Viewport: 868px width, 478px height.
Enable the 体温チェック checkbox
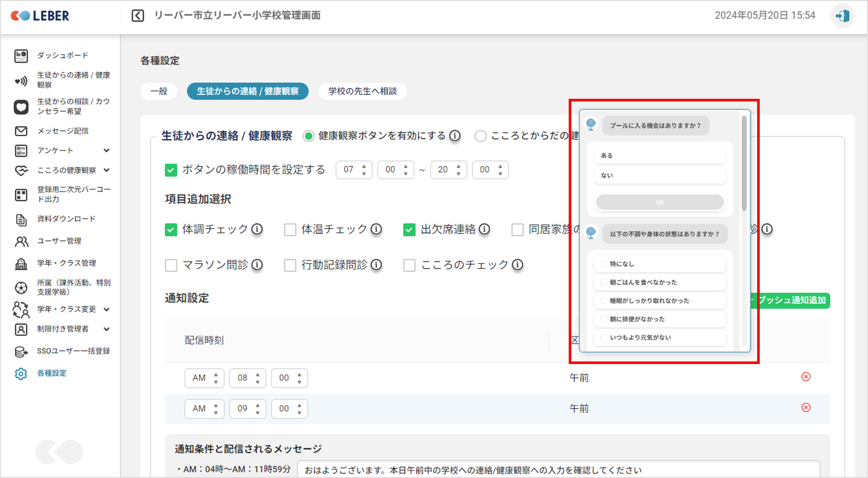(290, 230)
